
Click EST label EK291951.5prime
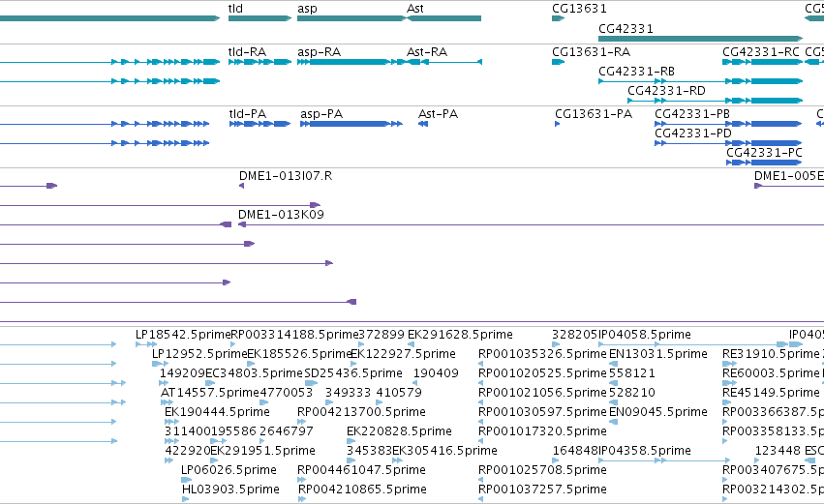[262, 452]
